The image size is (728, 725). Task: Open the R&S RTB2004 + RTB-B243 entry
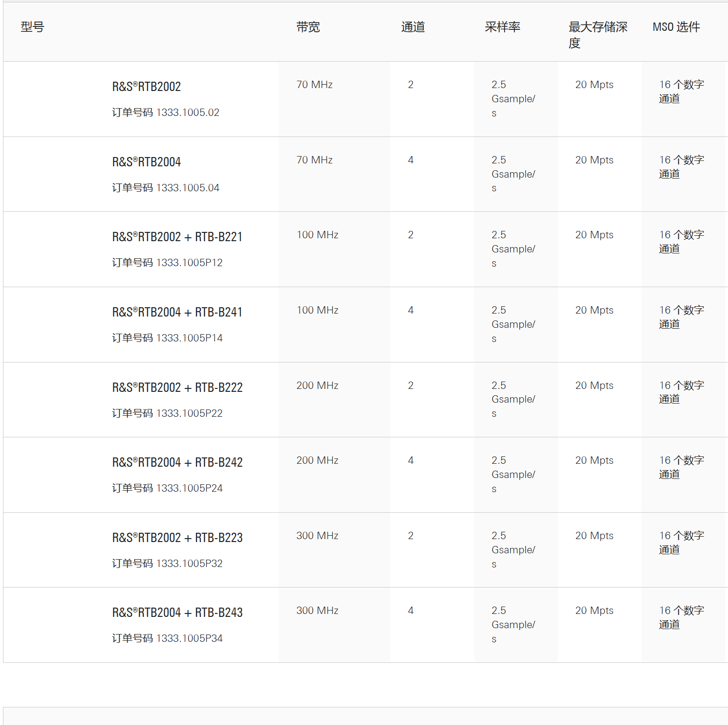point(177,612)
